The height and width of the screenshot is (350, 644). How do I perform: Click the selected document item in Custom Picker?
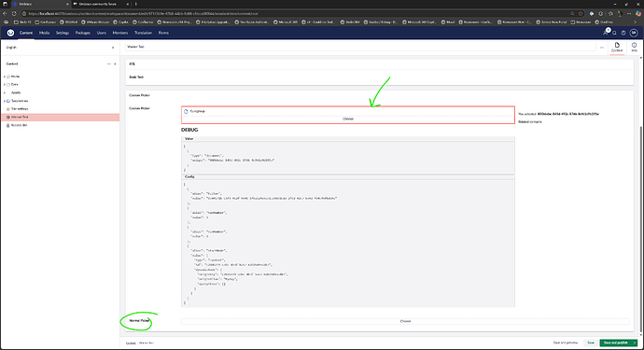coord(348,111)
